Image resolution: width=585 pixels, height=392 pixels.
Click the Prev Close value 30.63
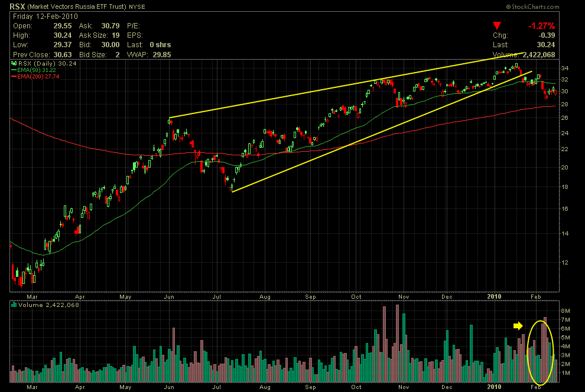(63, 54)
